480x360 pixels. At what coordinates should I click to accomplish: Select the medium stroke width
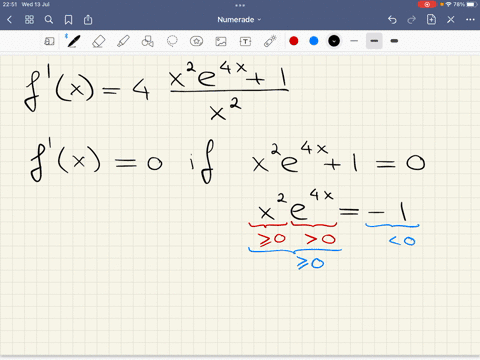tap(374, 41)
